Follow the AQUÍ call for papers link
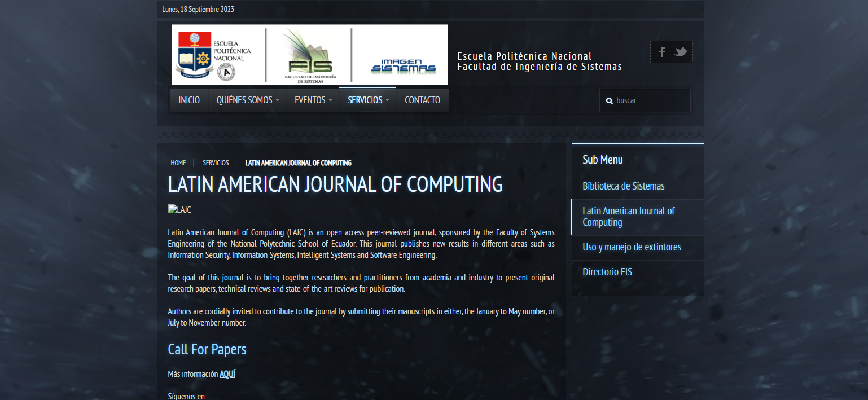Viewport: 868px width, 400px height. pyautogui.click(x=227, y=374)
